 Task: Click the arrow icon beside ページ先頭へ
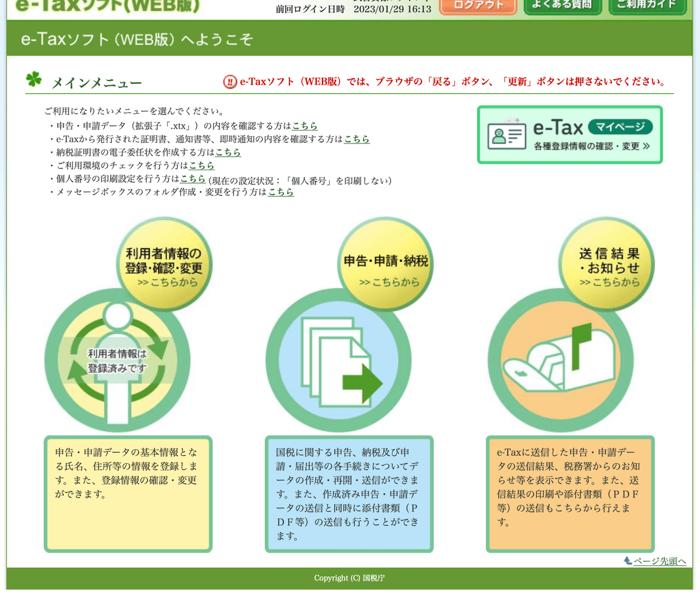pyautogui.click(x=628, y=560)
